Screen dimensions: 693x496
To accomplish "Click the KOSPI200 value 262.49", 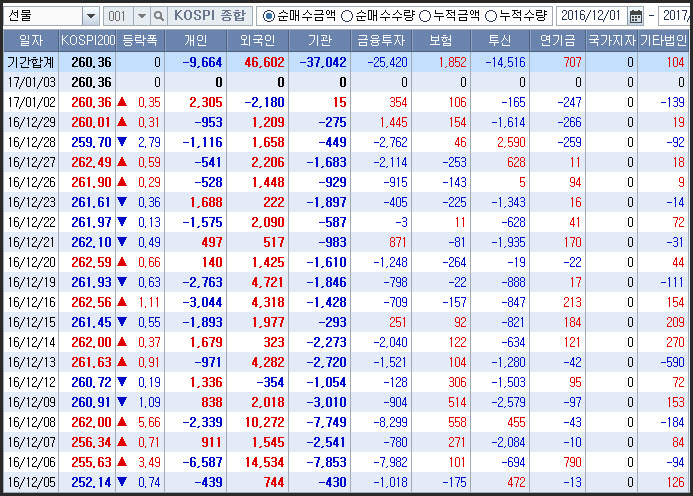I will click(x=91, y=162).
